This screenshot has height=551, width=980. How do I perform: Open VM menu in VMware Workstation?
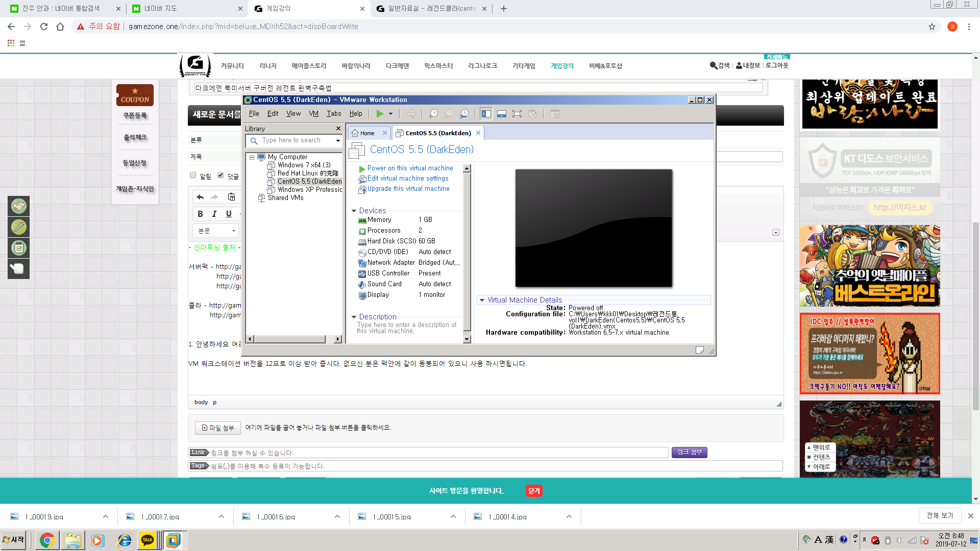pyautogui.click(x=313, y=114)
